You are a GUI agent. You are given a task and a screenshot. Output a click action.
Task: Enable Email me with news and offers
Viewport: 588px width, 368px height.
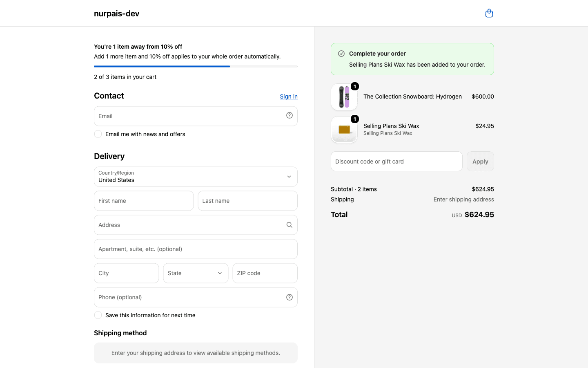click(x=98, y=134)
